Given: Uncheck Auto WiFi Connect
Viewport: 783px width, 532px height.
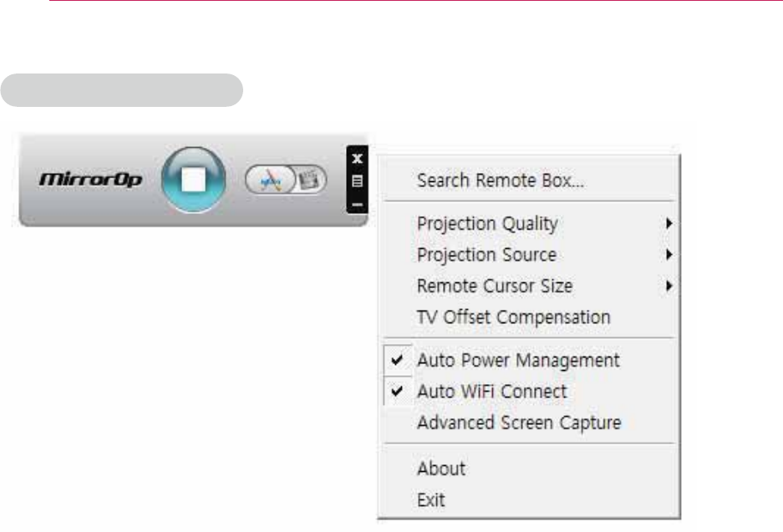Looking at the screenshot, I should tap(491, 392).
